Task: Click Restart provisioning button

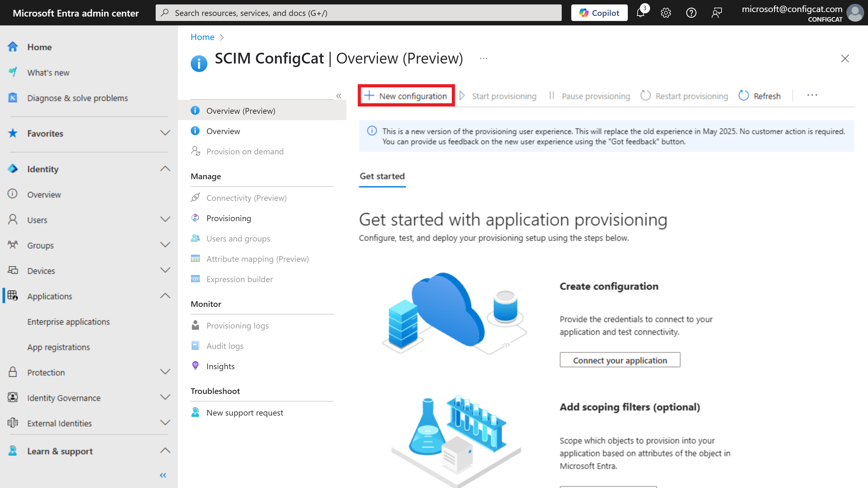Action: click(684, 96)
